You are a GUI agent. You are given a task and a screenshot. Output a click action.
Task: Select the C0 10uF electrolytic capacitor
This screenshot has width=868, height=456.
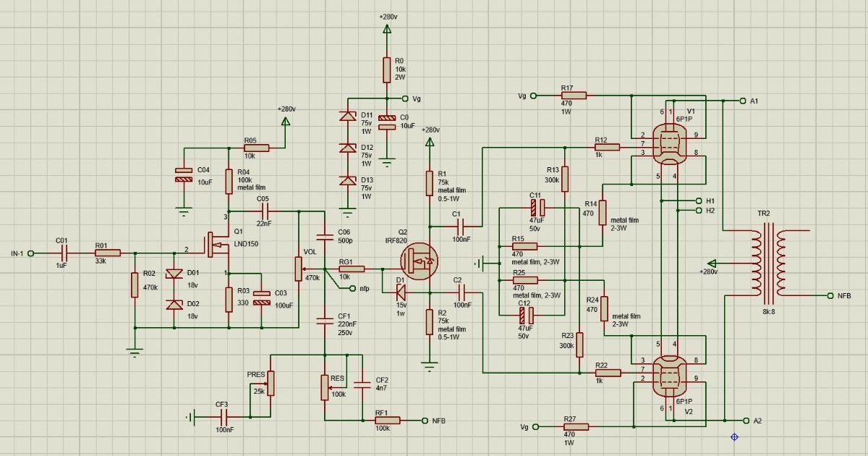coord(388,122)
